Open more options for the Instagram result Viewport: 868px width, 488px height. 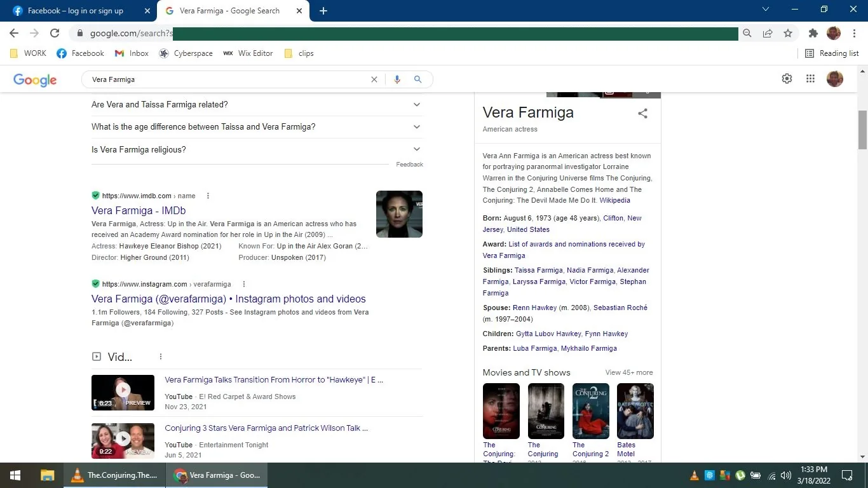click(243, 284)
